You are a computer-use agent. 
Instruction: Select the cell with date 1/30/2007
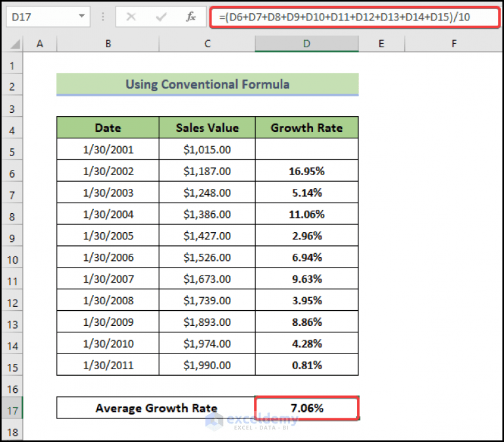tap(108, 279)
